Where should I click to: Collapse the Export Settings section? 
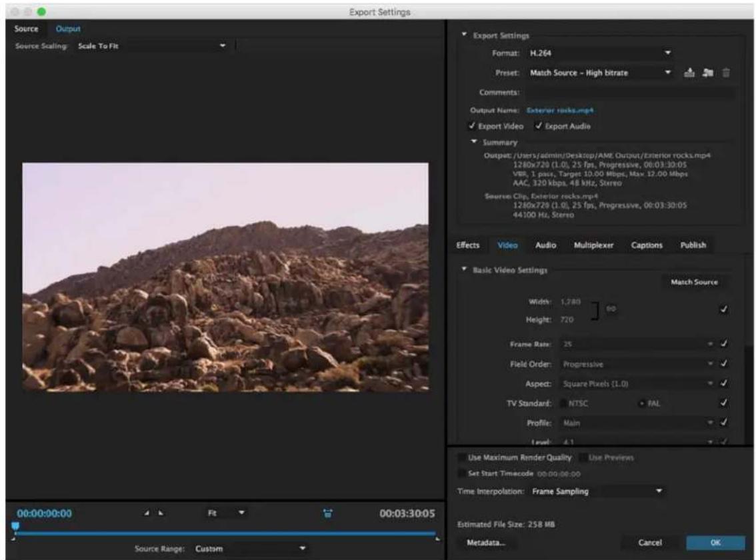tap(464, 35)
